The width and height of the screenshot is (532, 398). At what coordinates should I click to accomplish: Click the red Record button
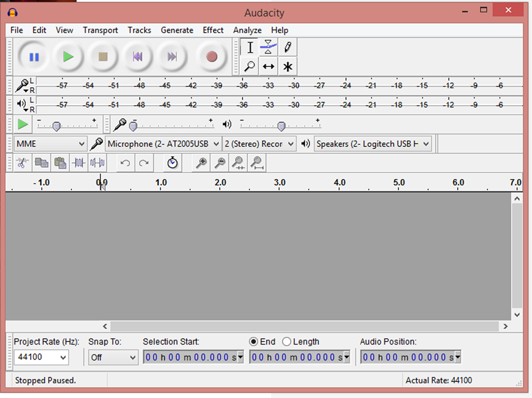pos(212,57)
